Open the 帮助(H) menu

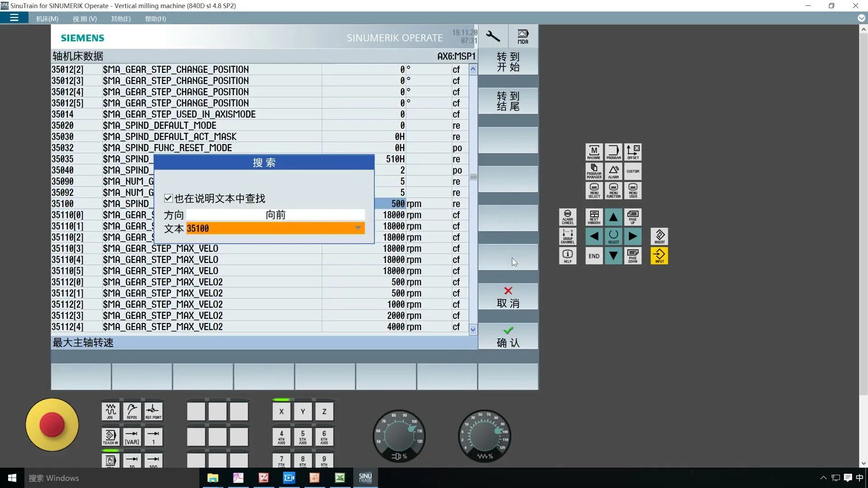[155, 19]
